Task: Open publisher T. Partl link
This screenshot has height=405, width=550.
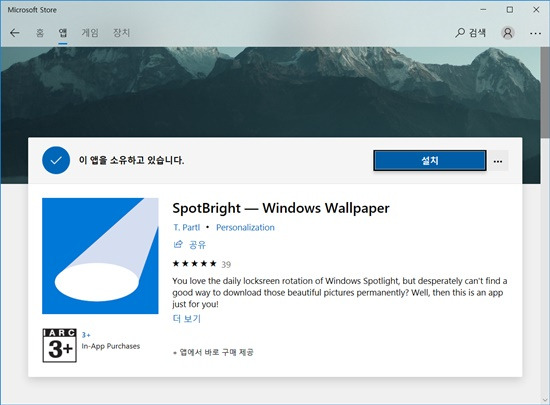Action: [x=186, y=228]
